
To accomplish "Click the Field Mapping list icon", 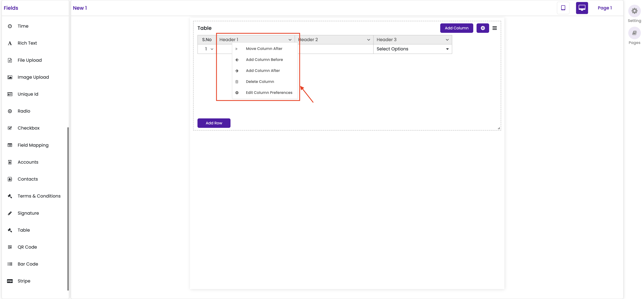I will point(10,145).
